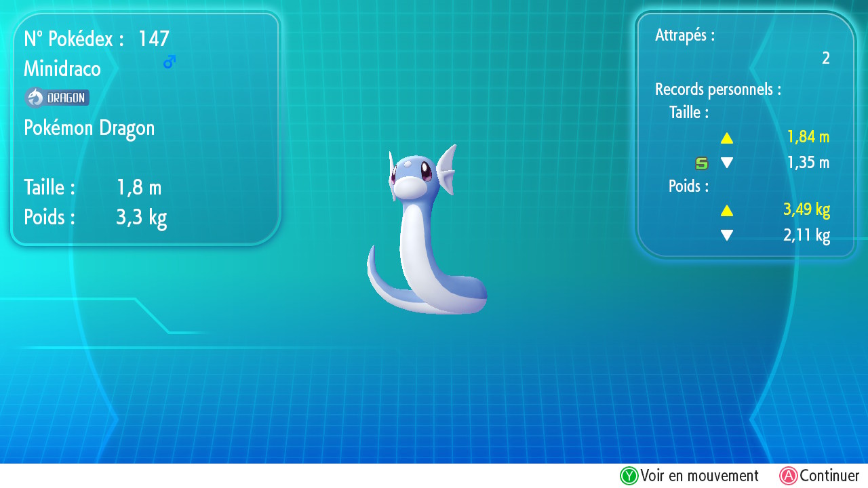The width and height of the screenshot is (868, 488).
Task: Select the Voir en mouvement label
Action: 699,476
